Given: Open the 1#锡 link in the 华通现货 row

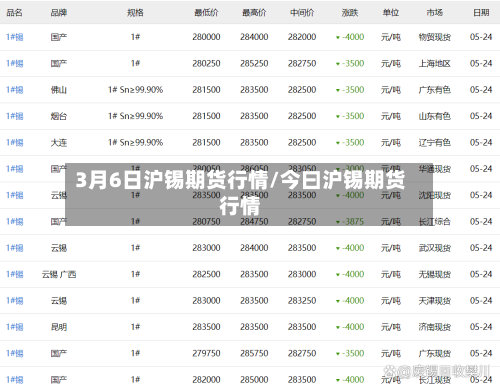Looking at the screenshot, I should (15, 169).
